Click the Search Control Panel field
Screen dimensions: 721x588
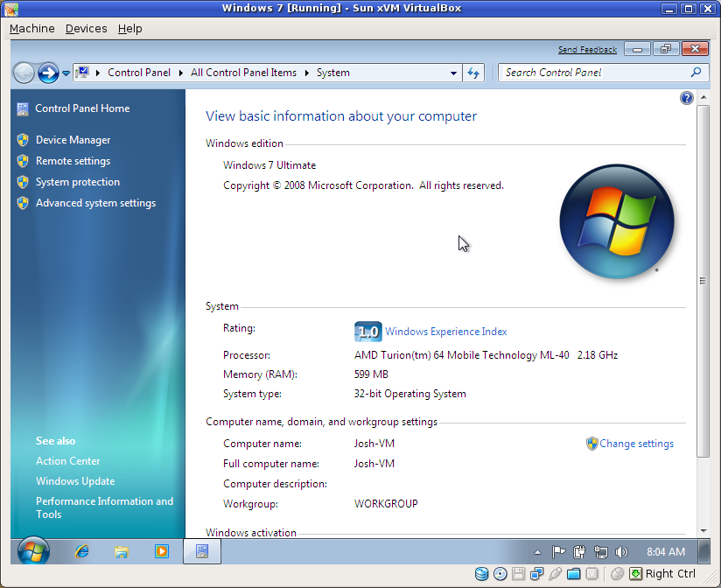tap(595, 73)
